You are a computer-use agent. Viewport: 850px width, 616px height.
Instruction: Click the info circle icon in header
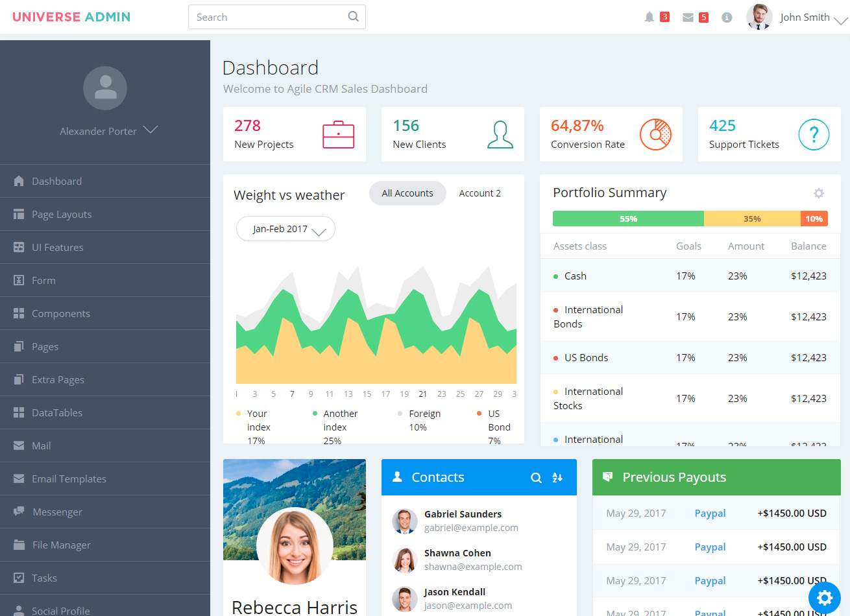click(x=727, y=18)
